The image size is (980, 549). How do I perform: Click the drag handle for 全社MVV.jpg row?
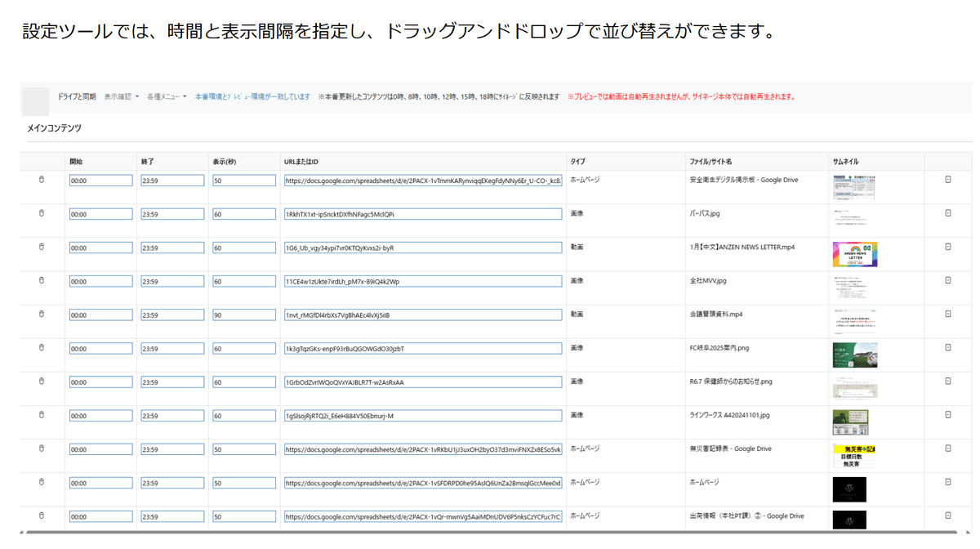pyautogui.click(x=42, y=280)
